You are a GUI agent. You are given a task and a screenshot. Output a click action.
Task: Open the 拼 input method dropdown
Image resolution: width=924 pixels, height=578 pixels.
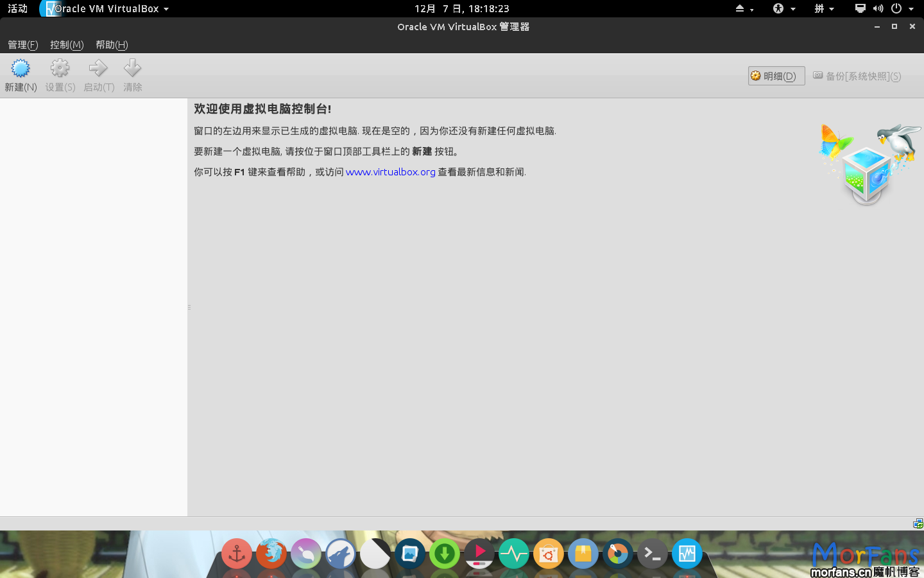coord(824,8)
